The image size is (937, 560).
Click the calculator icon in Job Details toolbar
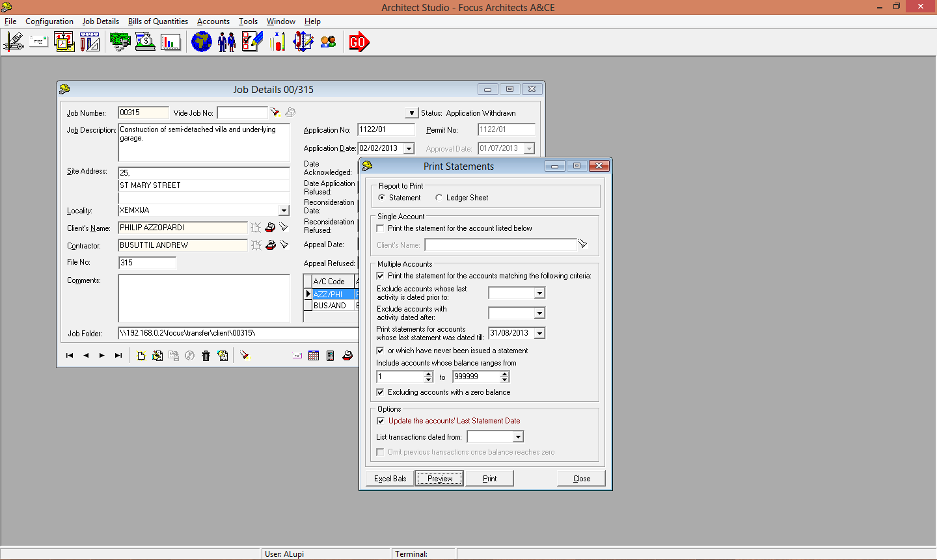pos(330,356)
